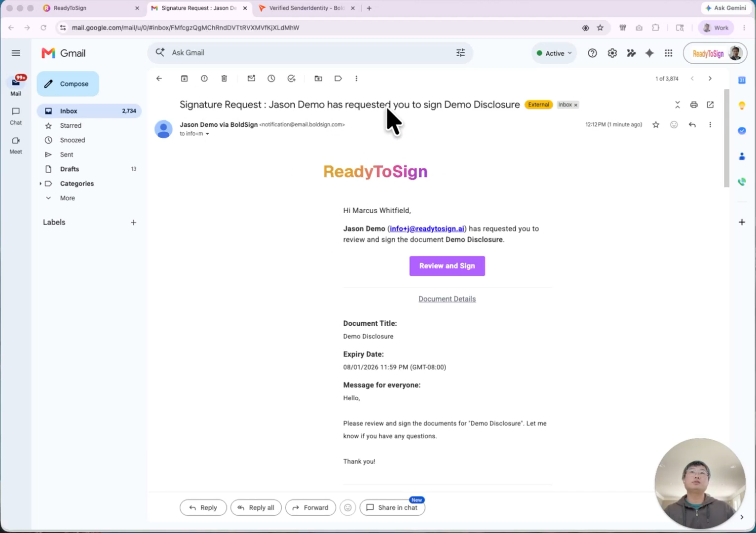Screen dimensions: 756x533
Task: Expand the Categories section
Action: (40, 184)
